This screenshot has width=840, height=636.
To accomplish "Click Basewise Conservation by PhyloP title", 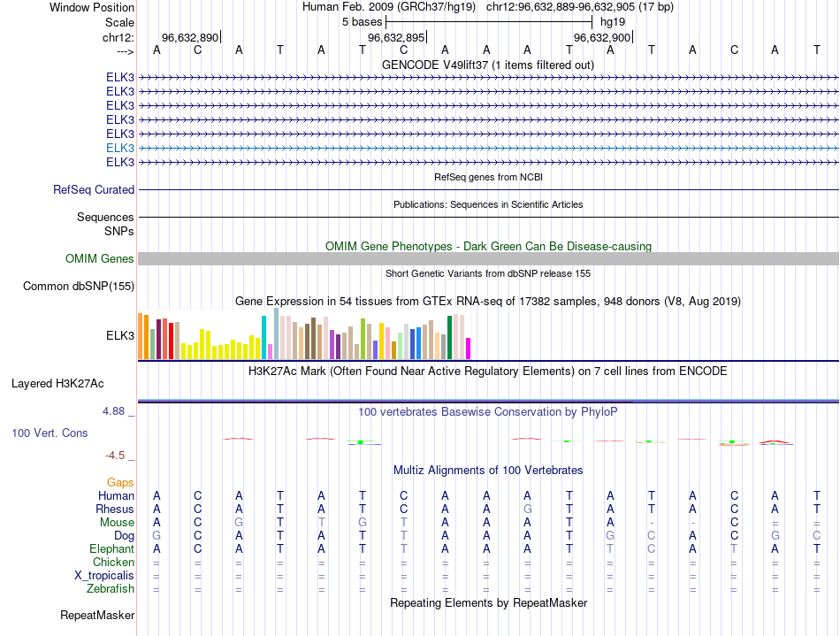I will (488, 411).
